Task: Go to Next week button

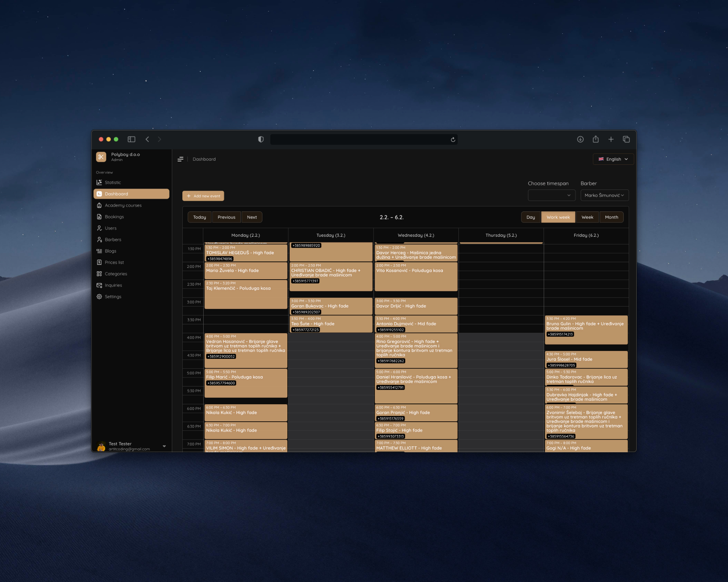Action: tap(252, 217)
